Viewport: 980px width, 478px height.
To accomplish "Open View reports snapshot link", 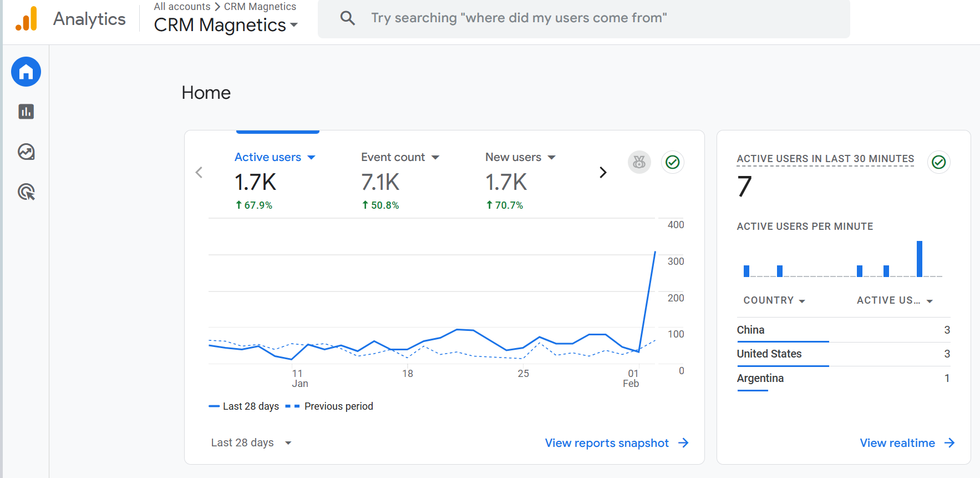I will pyautogui.click(x=616, y=443).
